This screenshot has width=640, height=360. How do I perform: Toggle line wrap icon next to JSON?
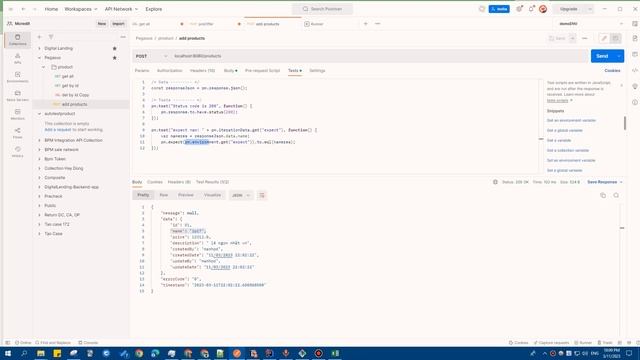click(262, 196)
